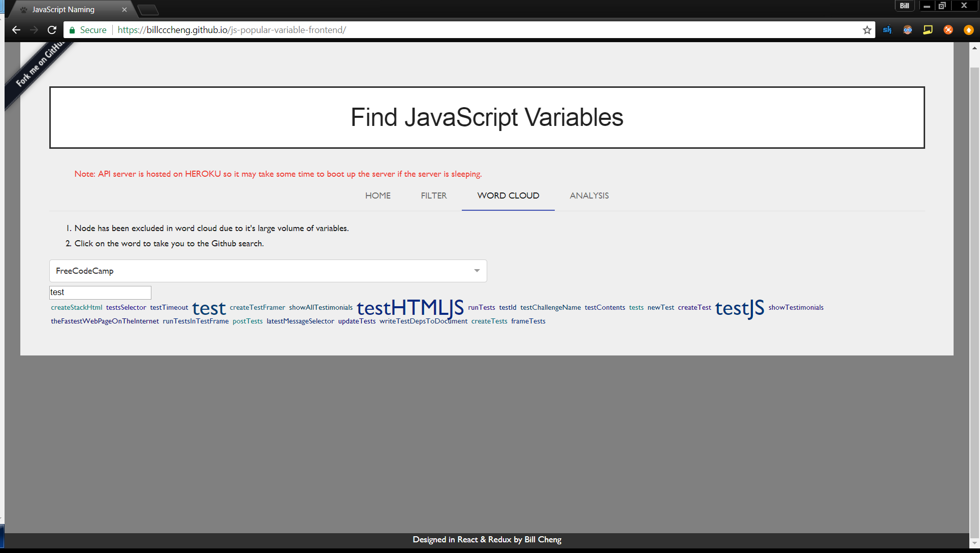Screen dimensions: 980x553
Task: Close the JavaScript Naming tab
Action: click(x=124, y=10)
